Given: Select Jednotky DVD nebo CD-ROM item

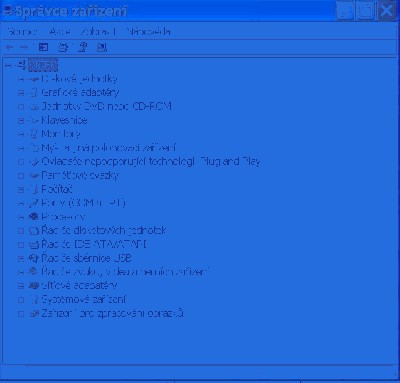Looking at the screenshot, I should [x=106, y=106].
